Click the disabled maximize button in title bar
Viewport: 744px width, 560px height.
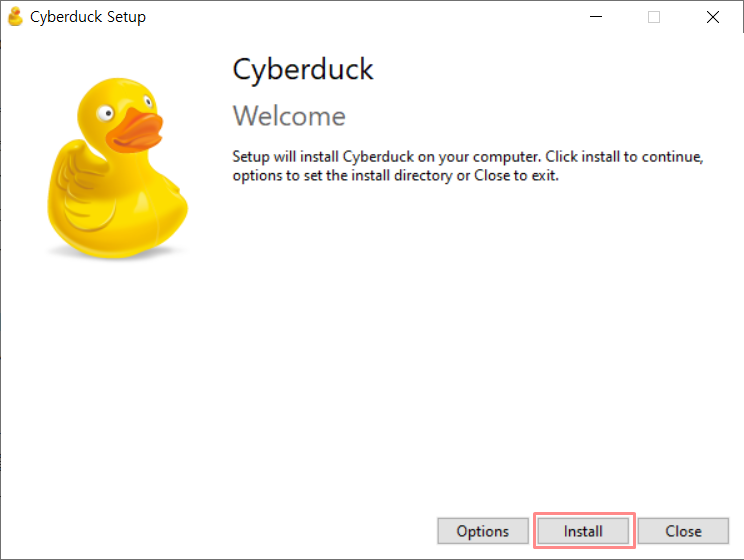tap(654, 17)
